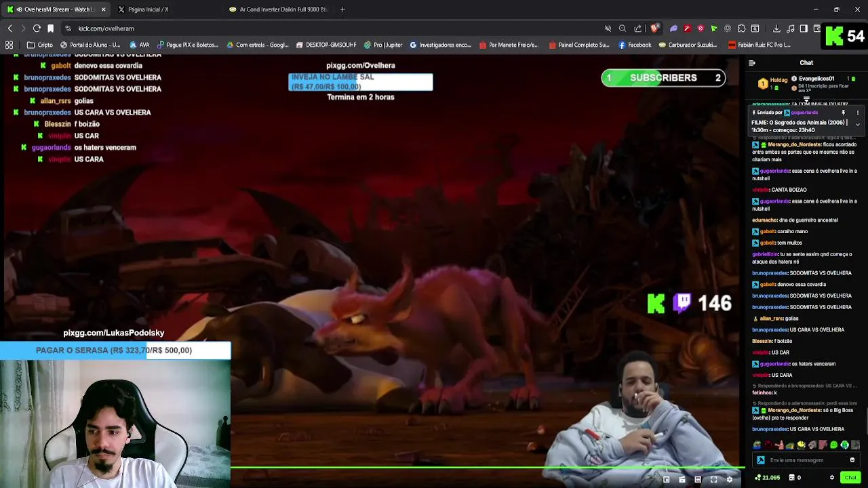
Task: Open the media control music note icon
Action: [x=791, y=28]
